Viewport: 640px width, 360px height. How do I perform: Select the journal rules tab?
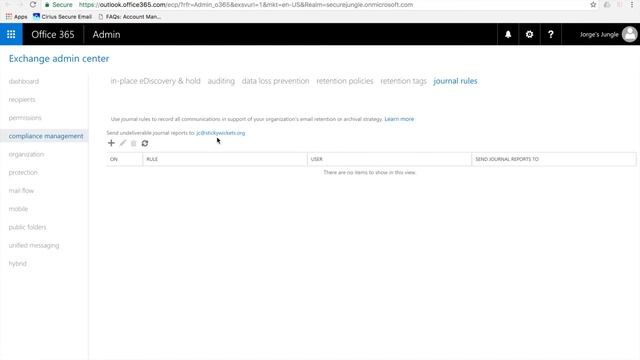click(x=455, y=81)
